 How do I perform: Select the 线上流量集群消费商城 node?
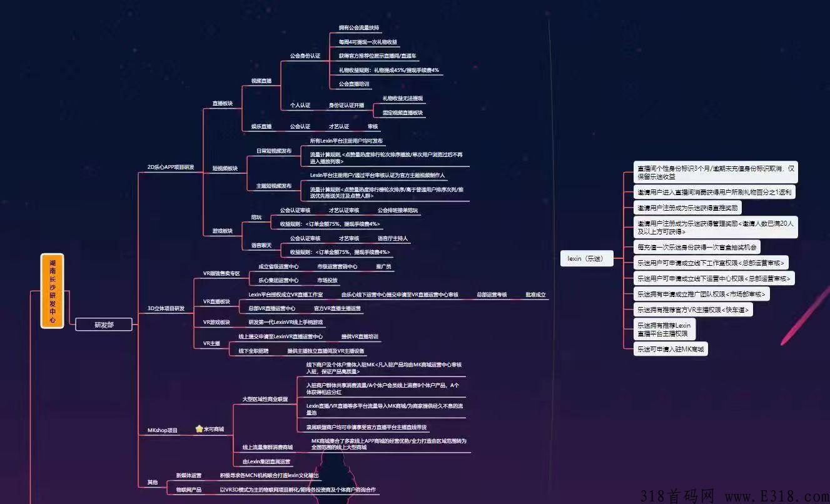point(267,447)
